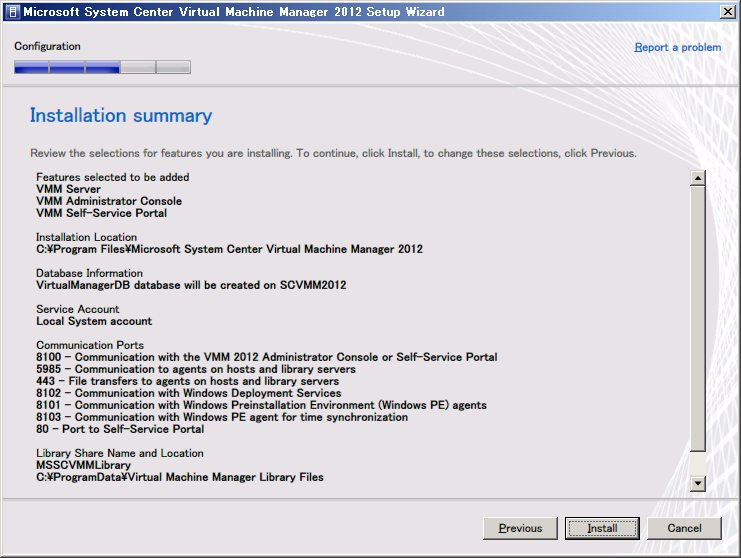Select the 'VMM Server' feature line

click(69, 189)
